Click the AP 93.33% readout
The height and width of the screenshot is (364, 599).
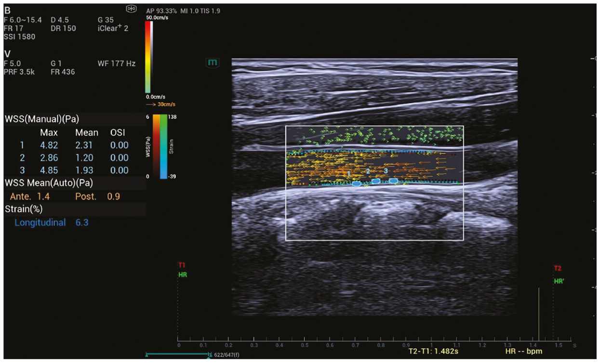162,11
